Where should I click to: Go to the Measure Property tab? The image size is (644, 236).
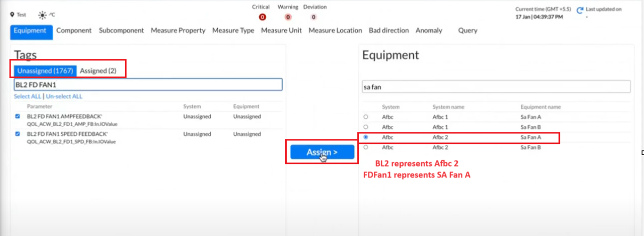pyautogui.click(x=178, y=30)
